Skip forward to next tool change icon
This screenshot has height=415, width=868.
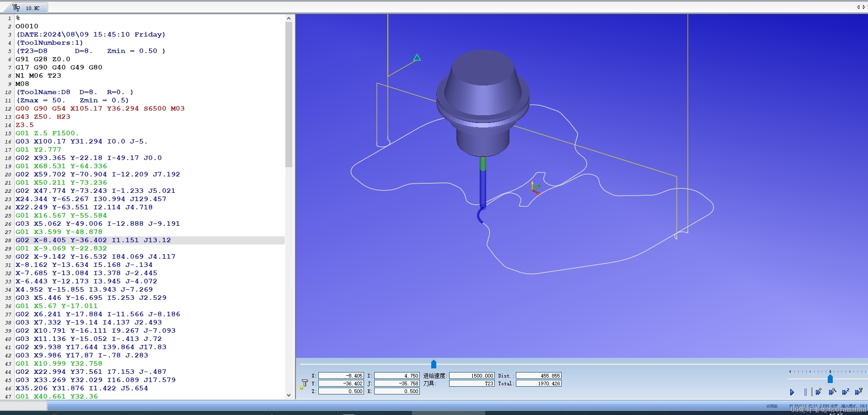(858, 392)
